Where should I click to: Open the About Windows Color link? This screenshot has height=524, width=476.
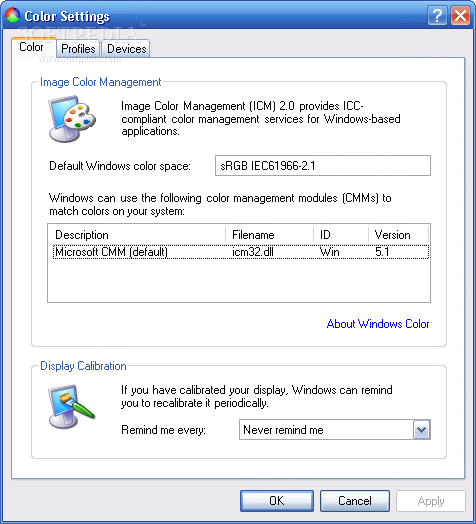point(378,324)
